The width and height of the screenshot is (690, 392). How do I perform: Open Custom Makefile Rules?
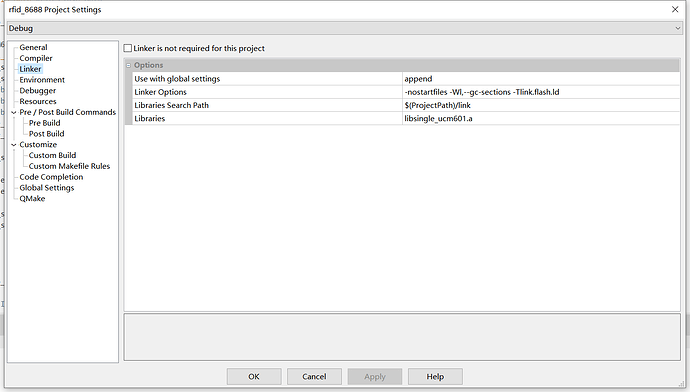tap(69, 166)
